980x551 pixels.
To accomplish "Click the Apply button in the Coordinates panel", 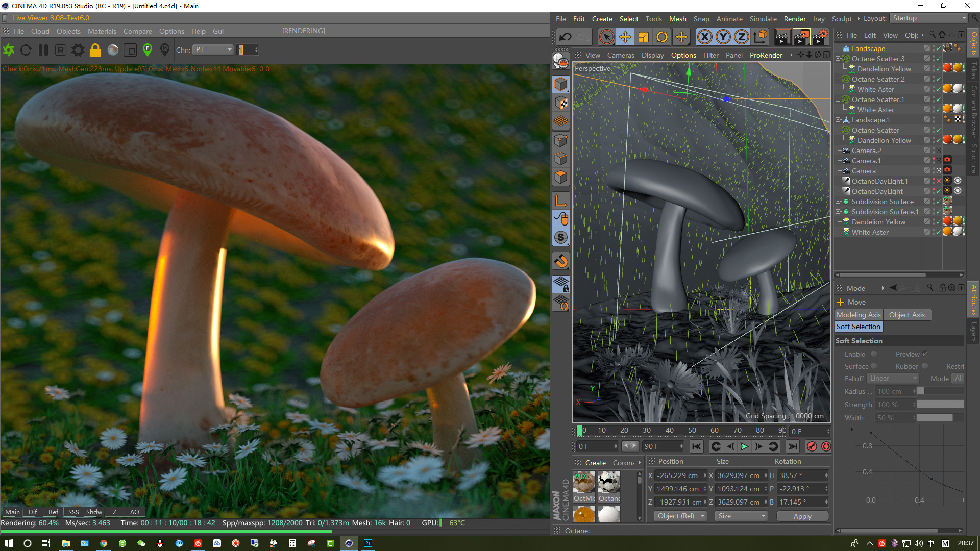I will [x=802, y=516].
